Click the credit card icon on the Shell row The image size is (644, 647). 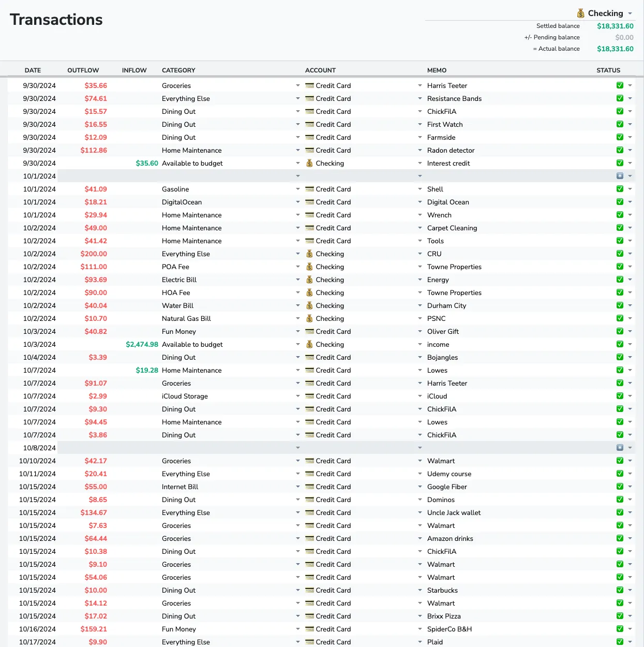(309, 189)
